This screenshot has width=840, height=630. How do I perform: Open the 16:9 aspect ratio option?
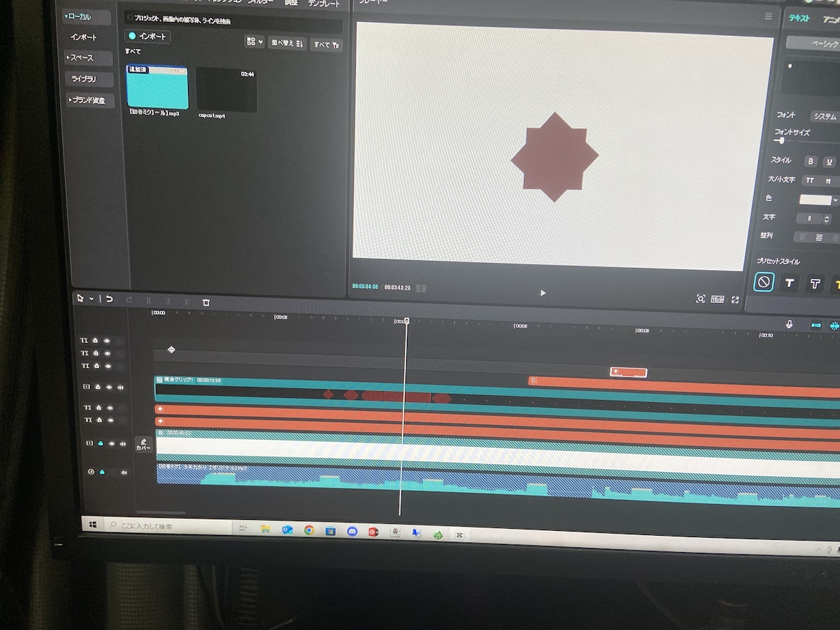717,300
